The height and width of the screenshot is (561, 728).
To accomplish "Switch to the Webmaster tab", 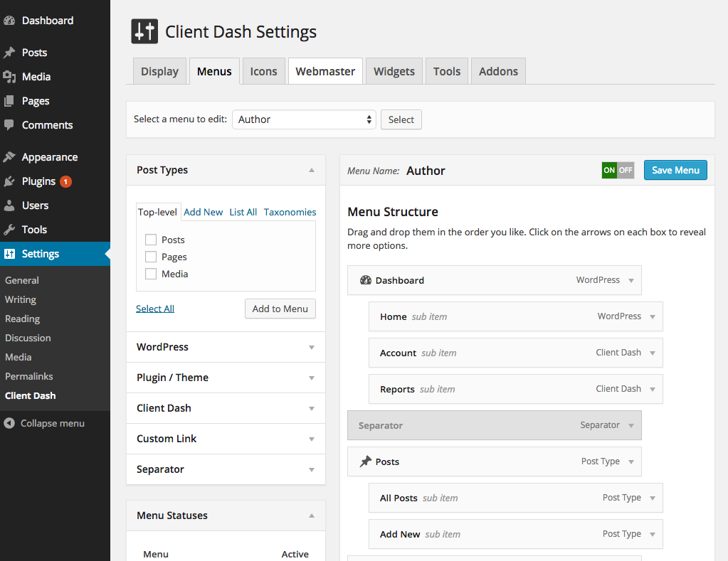I will pyautogui.click(x=325, y=71).
